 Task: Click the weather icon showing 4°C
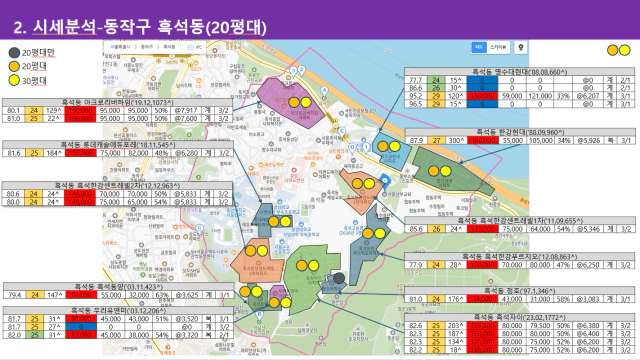[x=191, y=47]
